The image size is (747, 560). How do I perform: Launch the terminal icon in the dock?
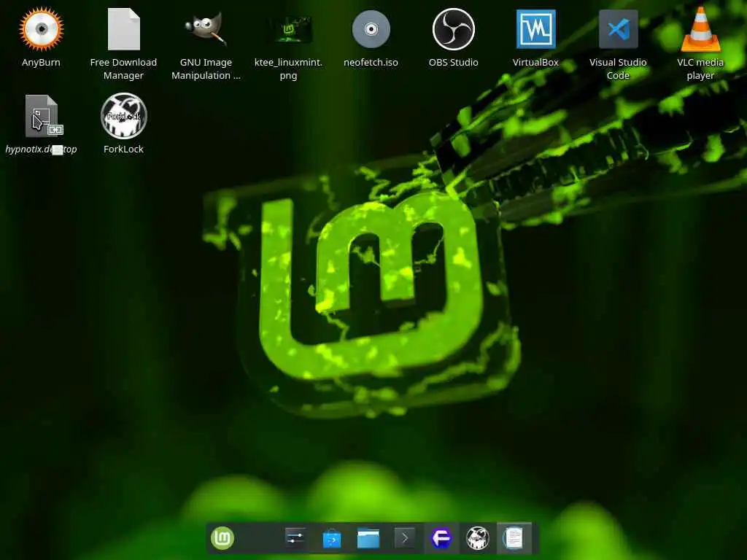tap(404, 538)
